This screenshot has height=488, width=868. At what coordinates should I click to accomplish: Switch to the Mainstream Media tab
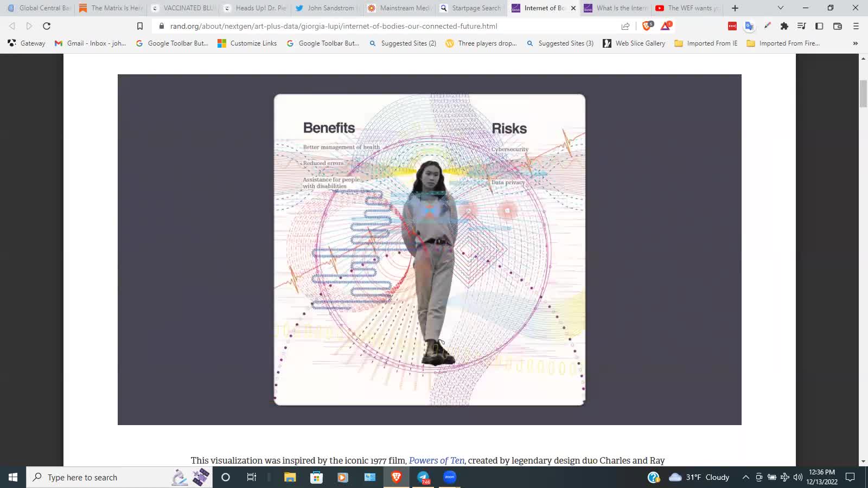[x=399, y=8]
